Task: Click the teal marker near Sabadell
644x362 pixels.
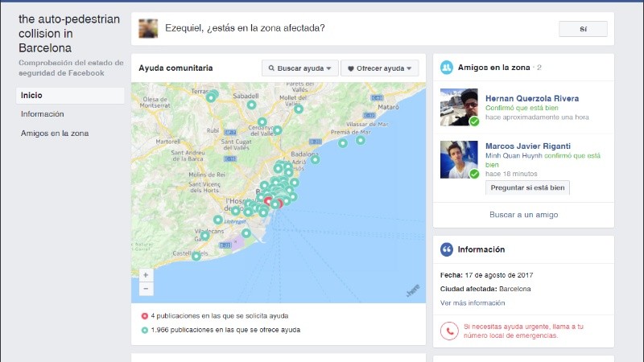Action: click(252, 105)
